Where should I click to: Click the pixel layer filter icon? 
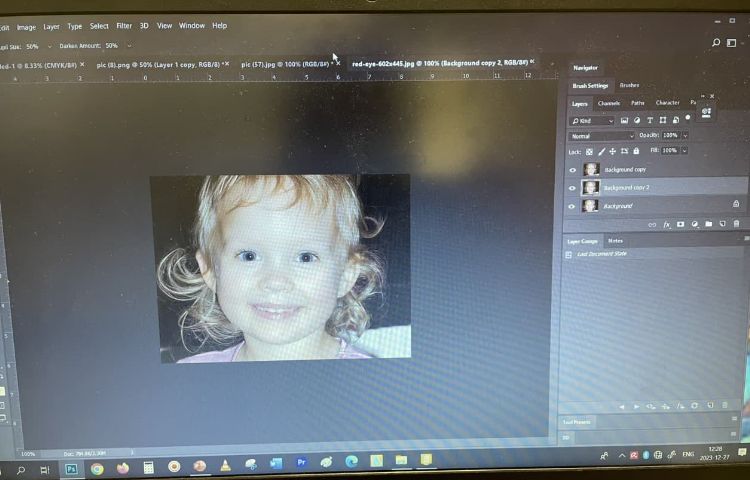pyautogui.click(x=625, y=120)
